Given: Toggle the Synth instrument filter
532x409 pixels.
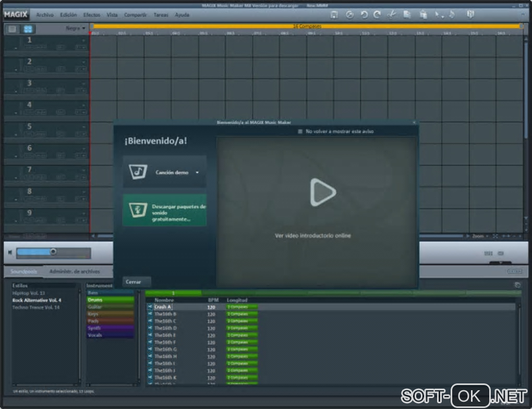Looking at the screenshot, I should (110, 328).
